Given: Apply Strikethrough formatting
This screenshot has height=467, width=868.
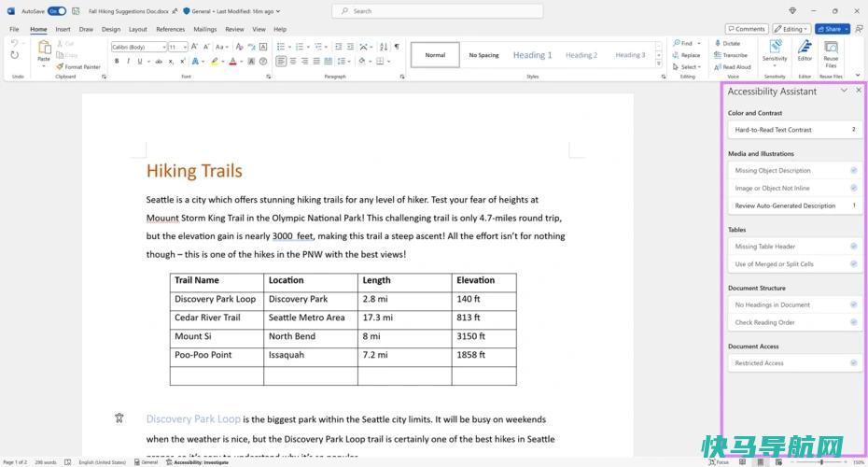Looking at the screenshot, I should click(x=159, y=62).
